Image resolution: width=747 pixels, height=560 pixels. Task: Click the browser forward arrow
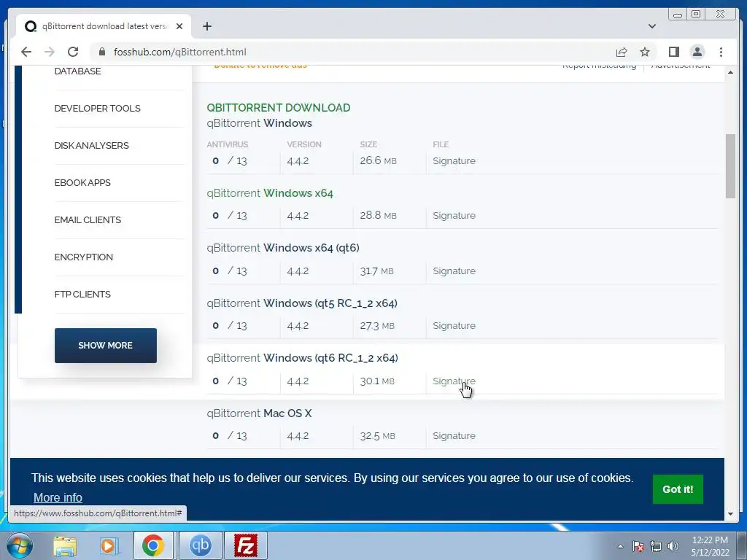pyautogui.click(x=49, y=52)
